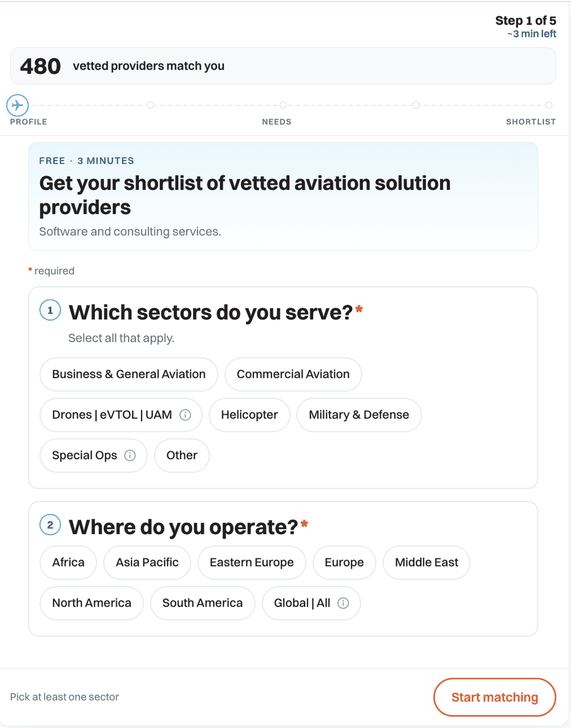Select the Needs progress step marker
Image resolution: width=571 pixels, height=728 pixels.
(x=283, y=106)
